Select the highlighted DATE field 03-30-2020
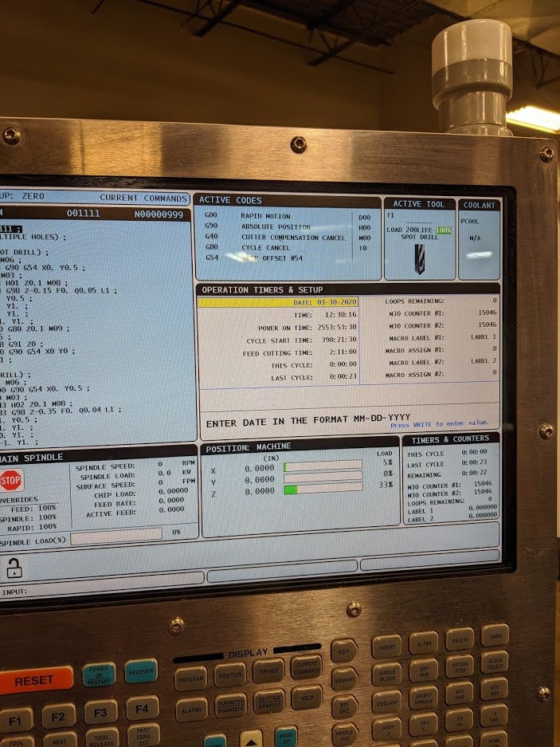 click(x=278, y=302)
